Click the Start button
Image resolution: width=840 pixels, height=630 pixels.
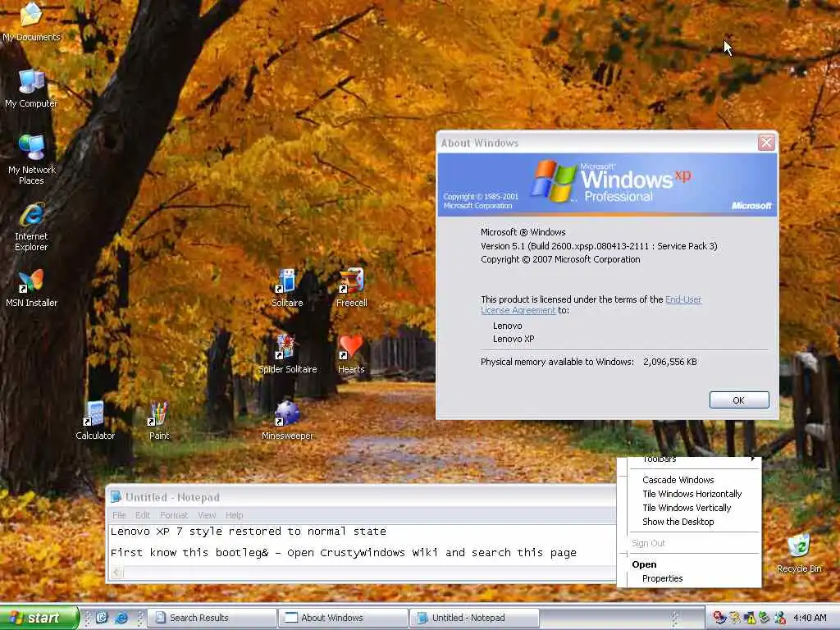tap(39, 618)
